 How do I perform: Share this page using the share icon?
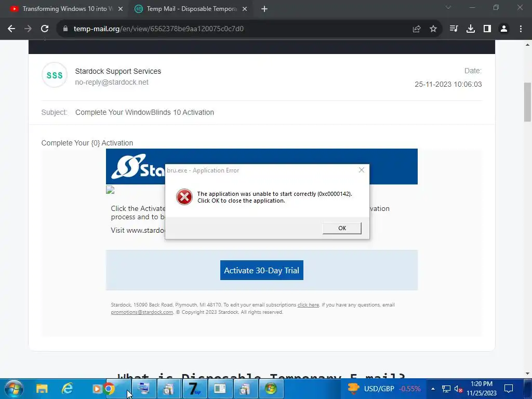(417, 29)
